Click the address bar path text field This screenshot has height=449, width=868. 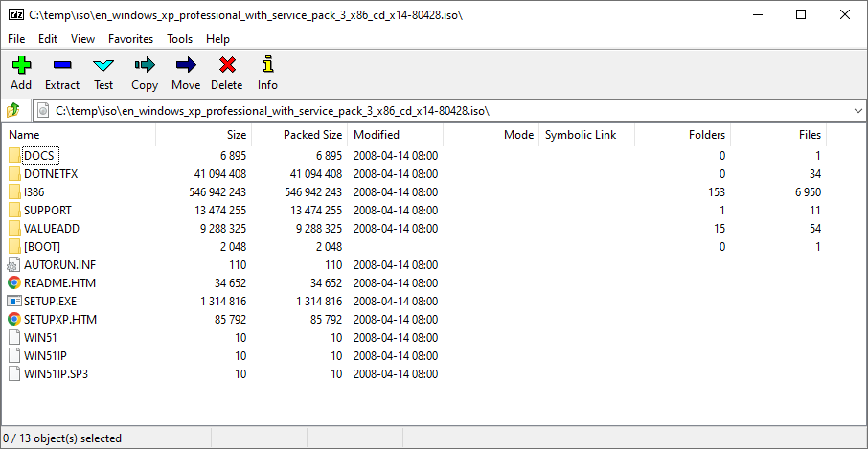pyautogui.click(x=451, y=111)
